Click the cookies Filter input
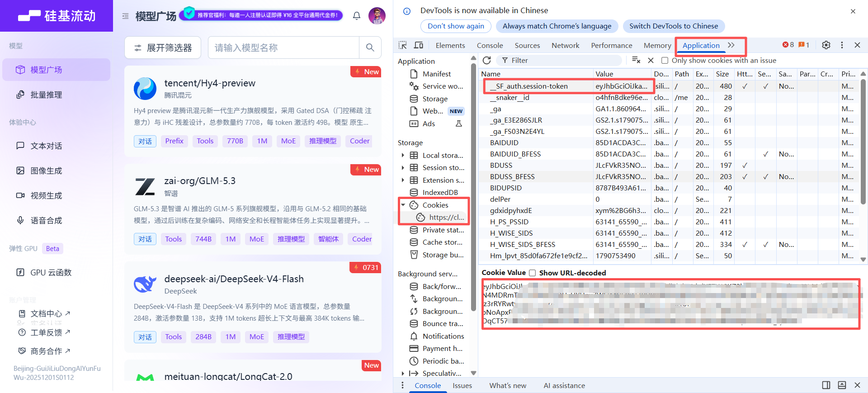The height and width of the screenshot is (393, 868). pos(559,60)
